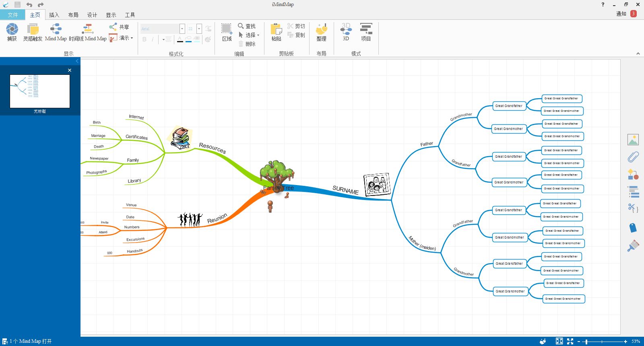This screenshot has height=346, width=644.
Task: Open the tags side panel
Action: click(x=633, y=228)
